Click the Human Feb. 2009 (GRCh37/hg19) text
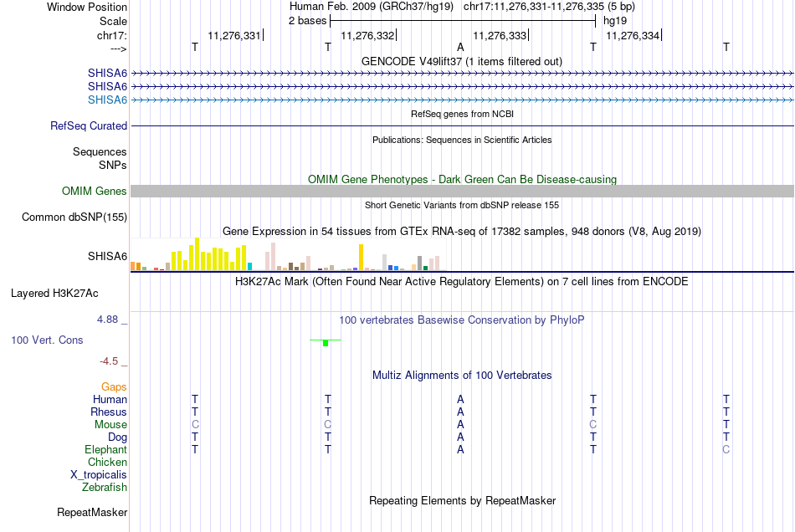Image resolution: width=795 pixels, height=532 pixels. tap(372, 7)
